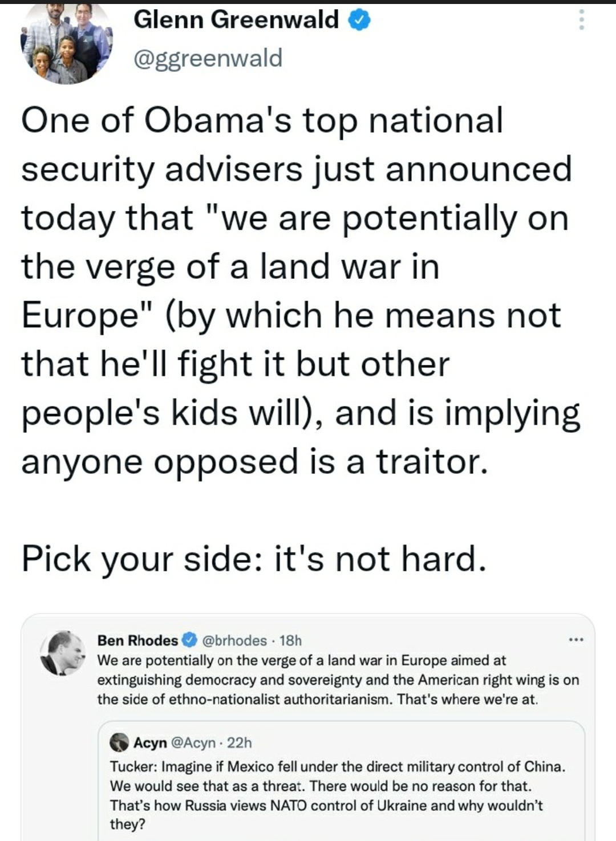Click the 18h timestamp on Rhodes' tweet
This screenshot has width=616, height=841.
(291, 641)
